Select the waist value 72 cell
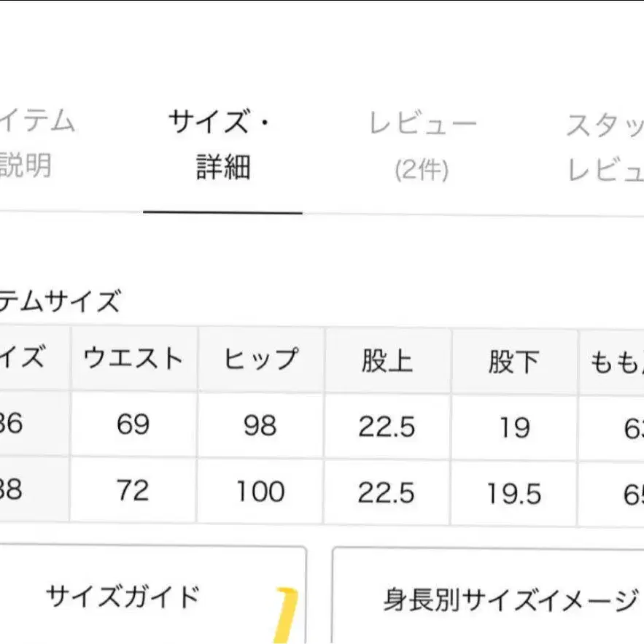 (x=133, y=490)
